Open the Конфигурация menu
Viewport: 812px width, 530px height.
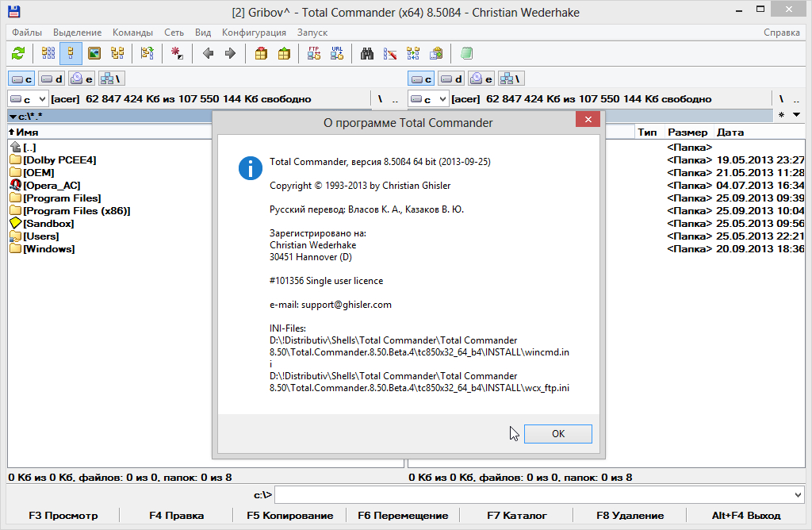tap(254, 33)
